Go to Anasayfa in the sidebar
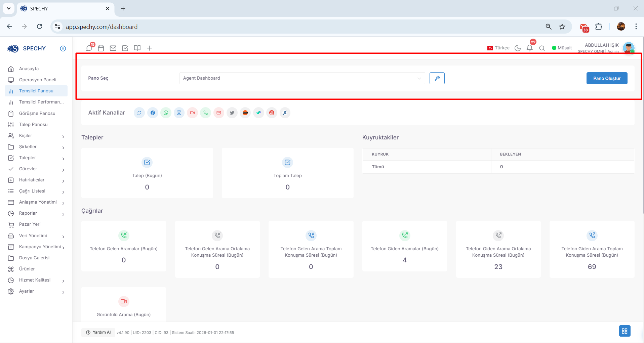Screen dimensions: 644x343 (x=36, y=69)
